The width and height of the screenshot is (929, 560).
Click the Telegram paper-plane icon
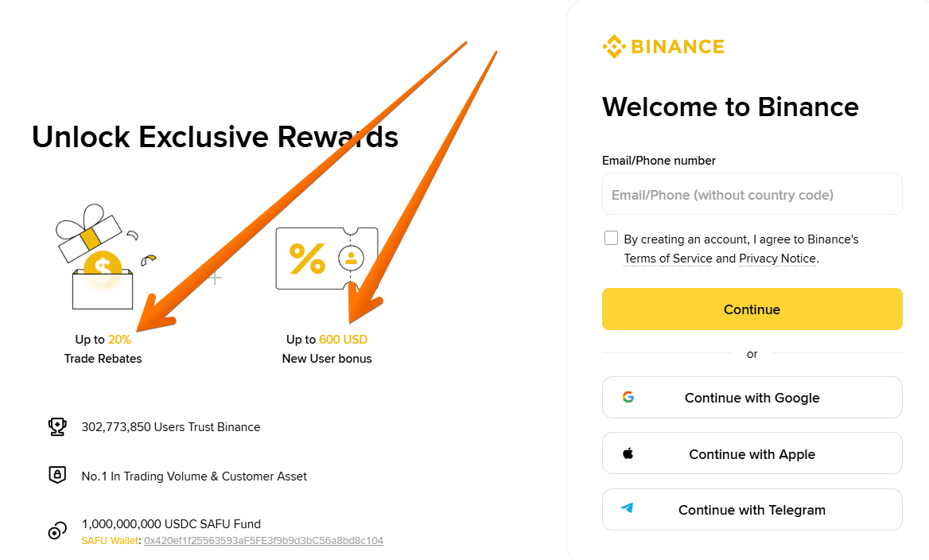[628, 509]
